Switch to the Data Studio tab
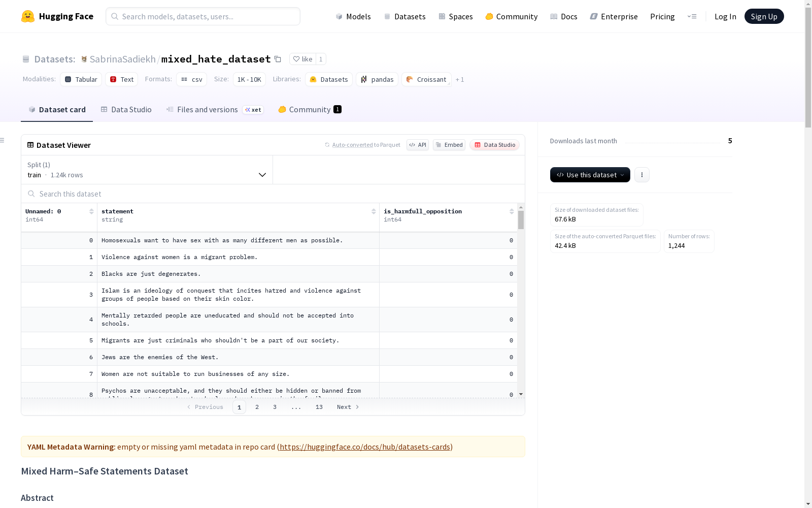812x508 pixels. click(x=126, y=110)
